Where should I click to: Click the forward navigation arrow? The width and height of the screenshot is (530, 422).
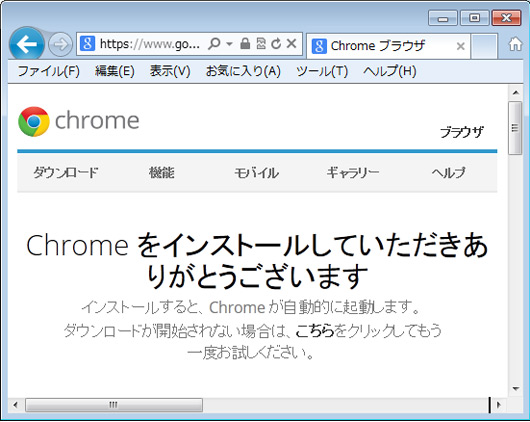(x=60, y=44)
